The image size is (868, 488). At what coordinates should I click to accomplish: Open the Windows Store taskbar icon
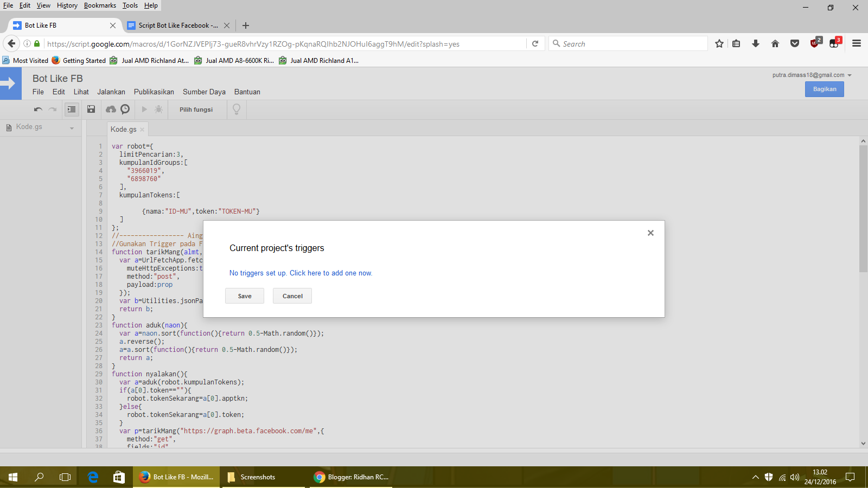point(119,477)
